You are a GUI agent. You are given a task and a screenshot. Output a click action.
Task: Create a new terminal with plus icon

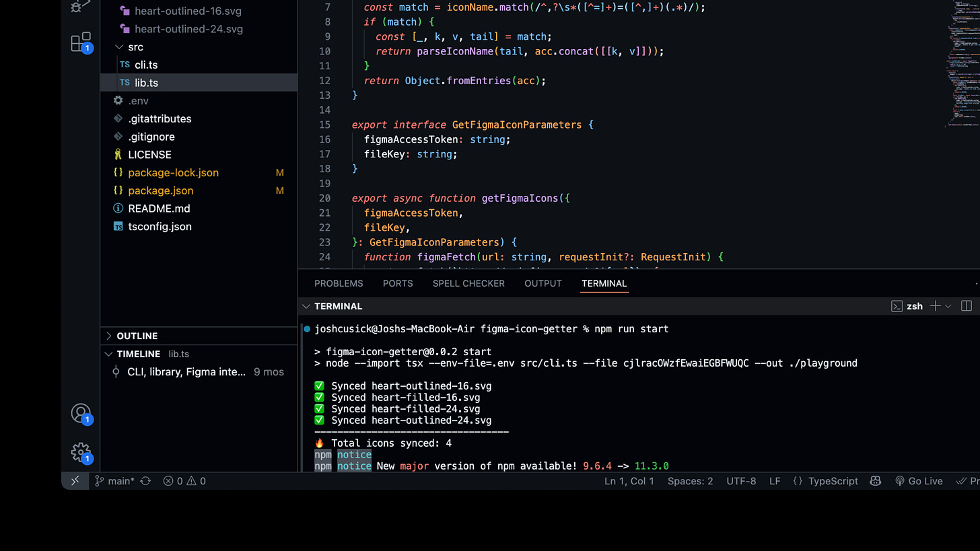[935, 306]
